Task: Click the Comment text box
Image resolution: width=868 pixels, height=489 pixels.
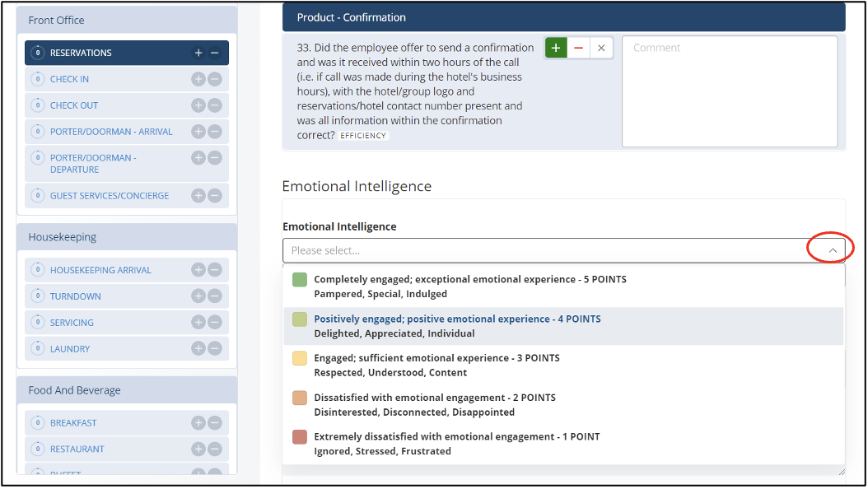Action: (x=729, y=91)
